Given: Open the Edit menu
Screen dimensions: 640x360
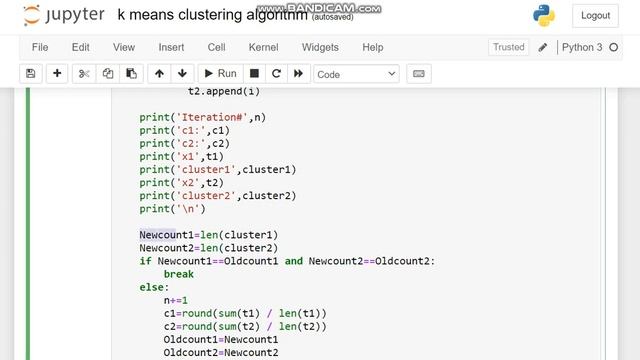Looking at the screenshot, I should [x=80, y=47].
